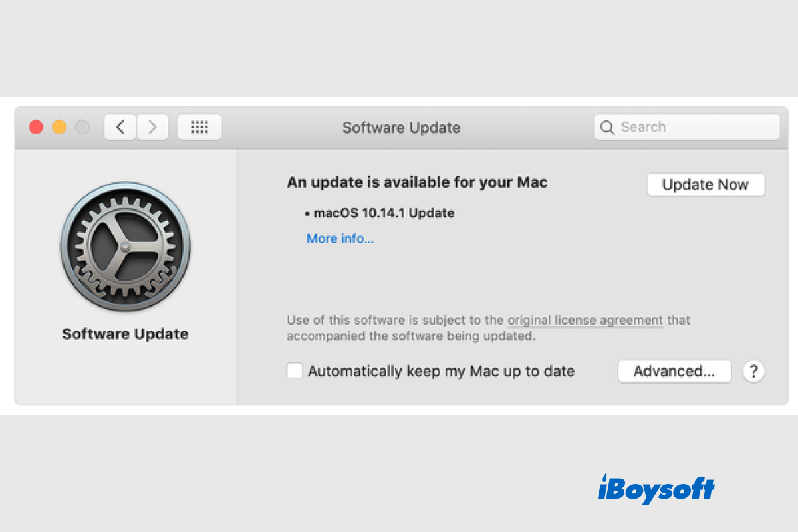Click the Software Update label under the gear
The width and height of the screenshot is (798, 532).
coord(125,334)
